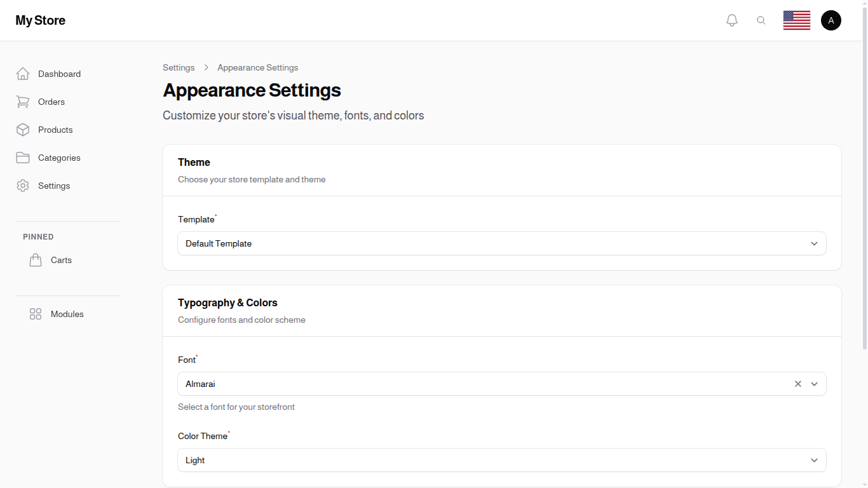Click the Settings gear icon
This screenshot has width=868, height=488.
pyautogui.click(x=23, y=186)
